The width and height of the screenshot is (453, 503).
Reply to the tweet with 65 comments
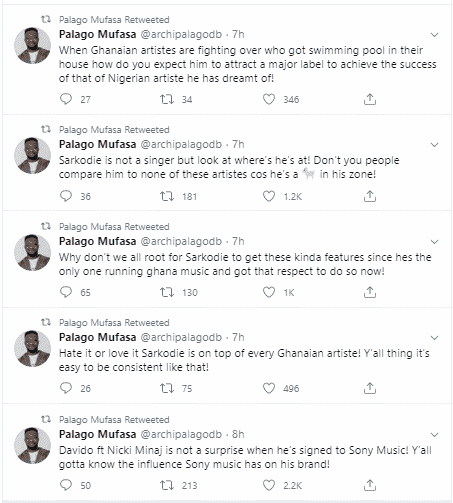click(x=66, y=292)
